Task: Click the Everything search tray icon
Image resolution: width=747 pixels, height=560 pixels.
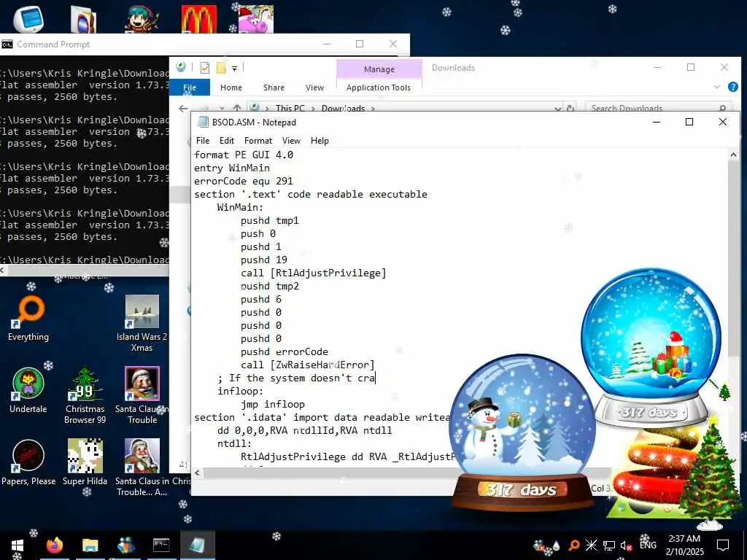Action: (x=574, y=545)
